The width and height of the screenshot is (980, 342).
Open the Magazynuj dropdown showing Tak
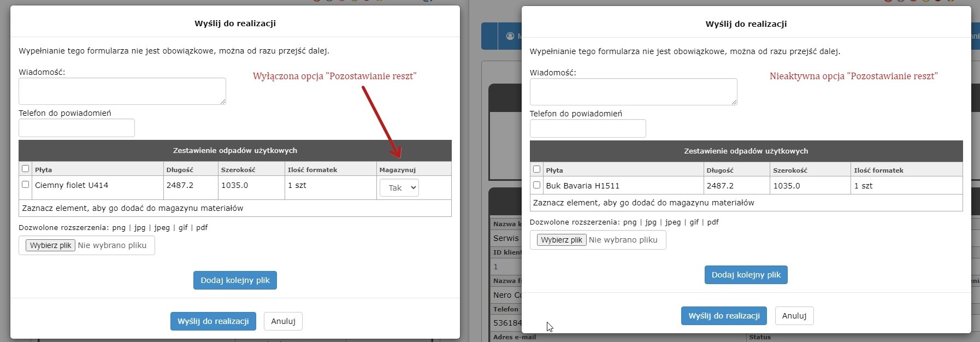click(399, 187)
